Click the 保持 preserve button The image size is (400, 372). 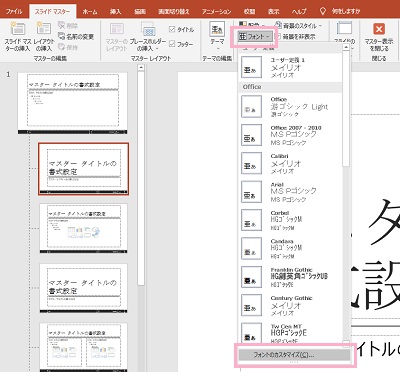pos(68,47)
